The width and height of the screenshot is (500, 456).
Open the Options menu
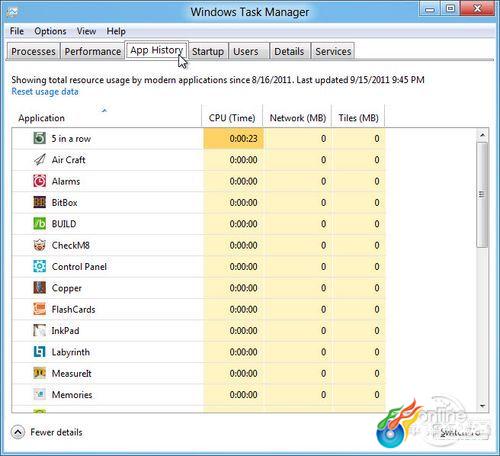(50, 31)
